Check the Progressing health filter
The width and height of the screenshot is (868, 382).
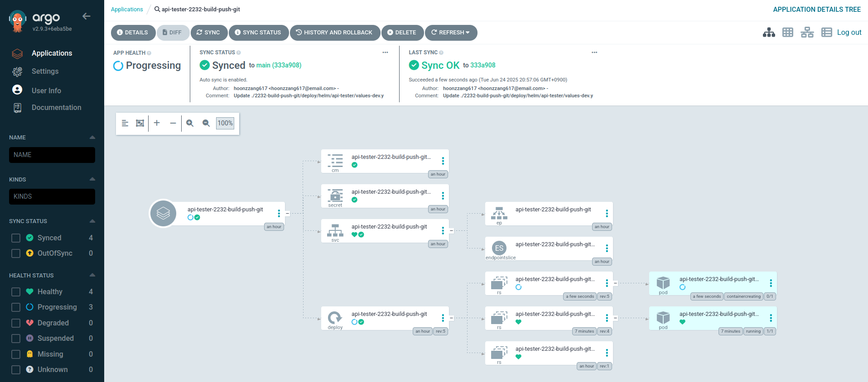coord(16,307)
